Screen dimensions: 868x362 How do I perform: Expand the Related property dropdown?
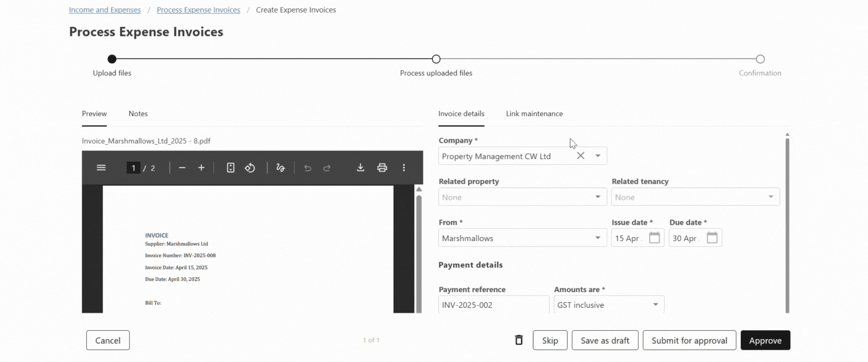coord(598,197)
